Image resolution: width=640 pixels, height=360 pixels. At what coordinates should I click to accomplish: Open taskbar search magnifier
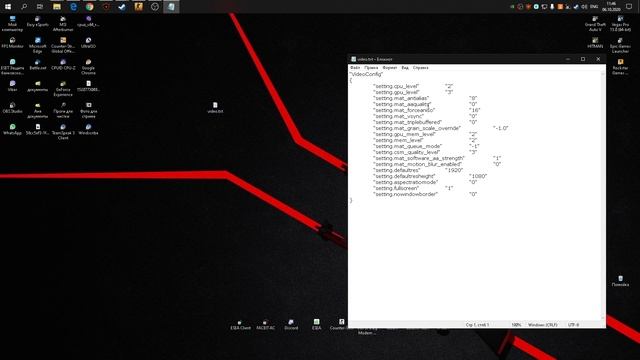24,7
